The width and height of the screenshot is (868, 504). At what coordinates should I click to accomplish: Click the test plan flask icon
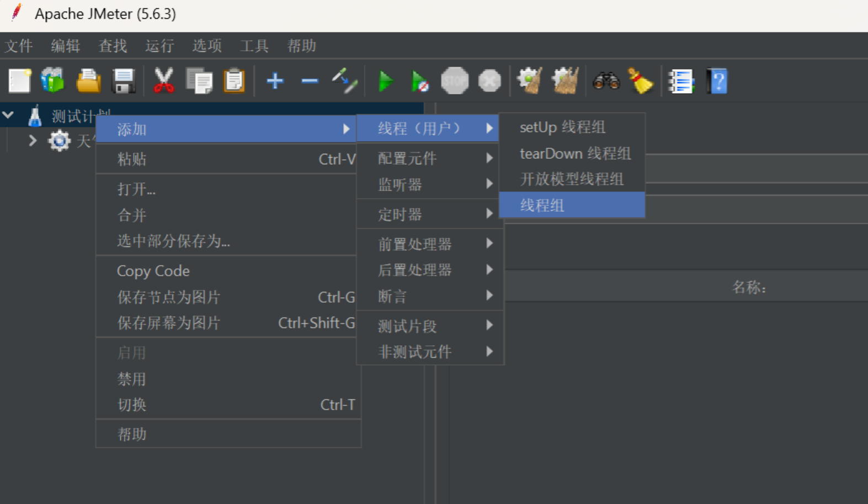35,116
